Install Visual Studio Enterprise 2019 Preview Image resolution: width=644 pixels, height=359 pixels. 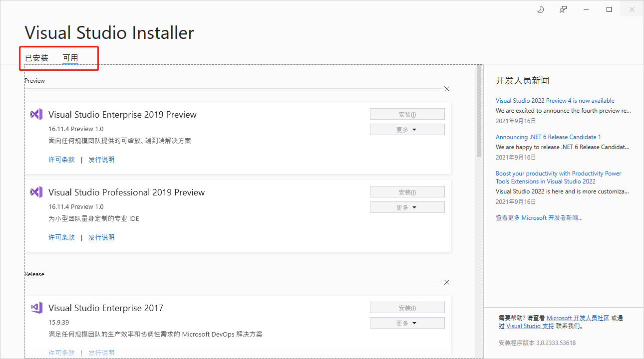tap(407, 114)
